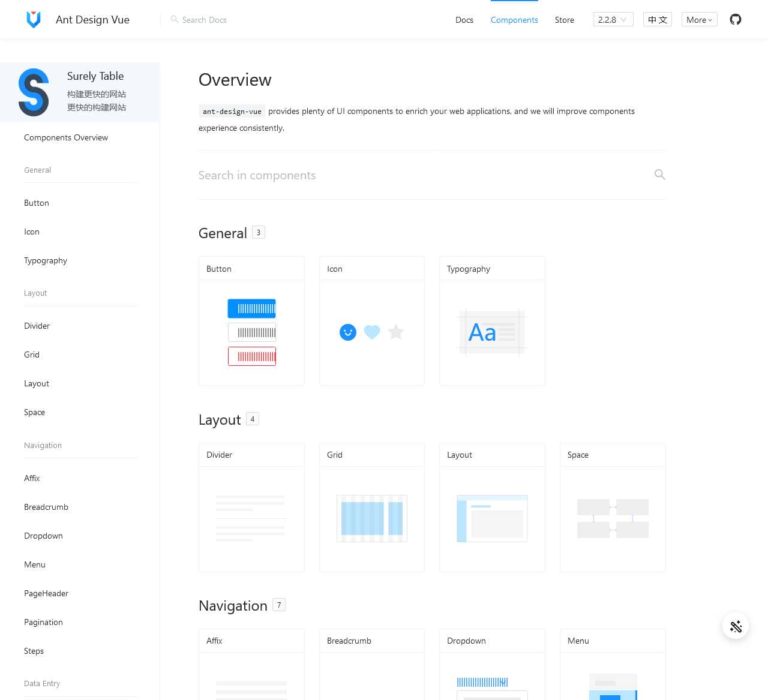Open the version 2.2.8 dropdown
Image resolution: width=768 pixels, height=700 pixels.
(x=613, y=20)
